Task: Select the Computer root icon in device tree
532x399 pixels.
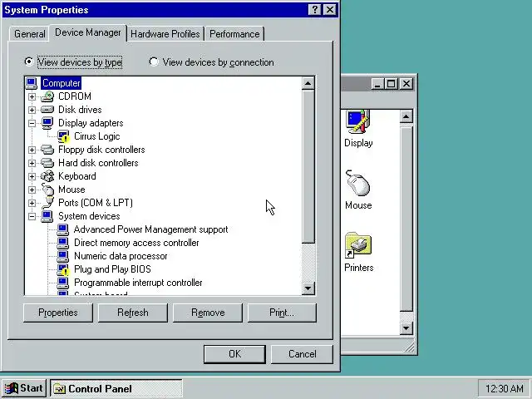Action: tap(32, 83)
